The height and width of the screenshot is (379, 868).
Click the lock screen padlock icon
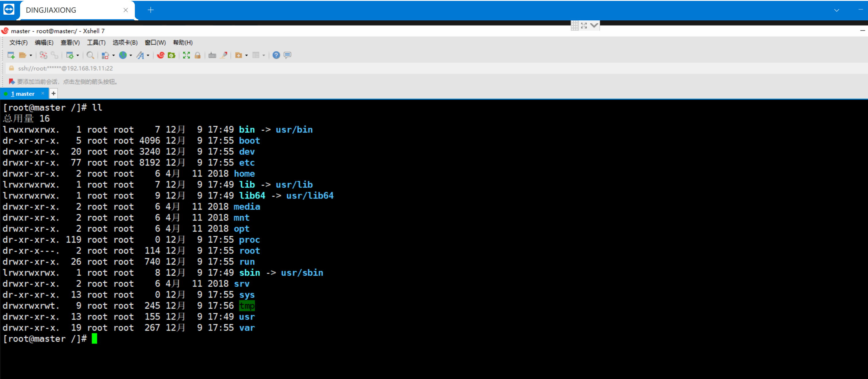point(197,55)
